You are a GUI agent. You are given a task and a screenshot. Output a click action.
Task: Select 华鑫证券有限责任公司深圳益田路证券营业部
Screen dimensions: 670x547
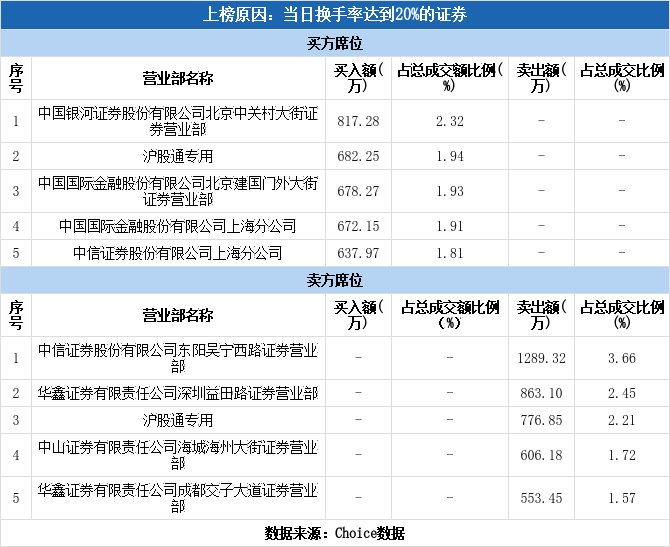(178, 393)
